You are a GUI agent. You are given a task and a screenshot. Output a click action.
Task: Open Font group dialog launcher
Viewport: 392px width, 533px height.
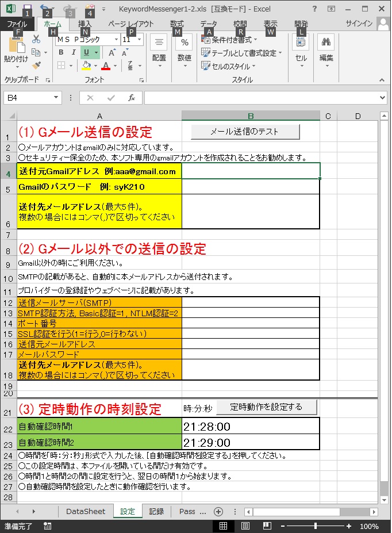coord(141,80)
